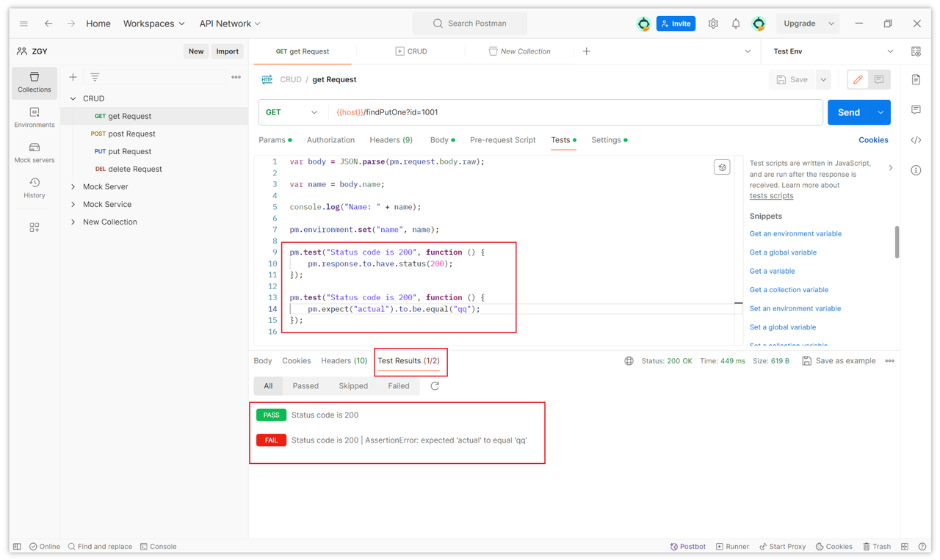Open the comments icon in right sidebar
This screenshot has width=940, height=560.
click(916, 109)
